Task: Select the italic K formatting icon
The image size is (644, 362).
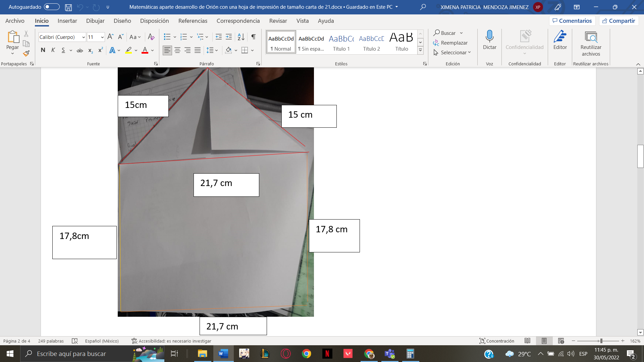Action: tap(53, 50)
